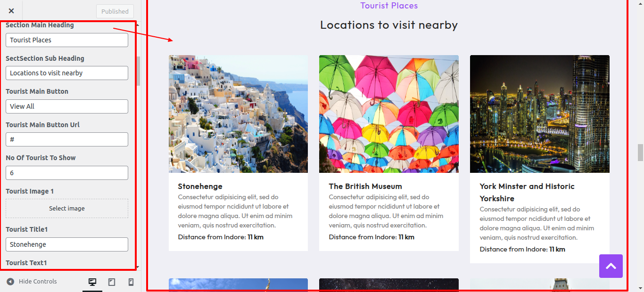This screenshot has height=292, width=644.
Task: Click the Hide Controls arrow icon
Action: click(x=10, y=282)
